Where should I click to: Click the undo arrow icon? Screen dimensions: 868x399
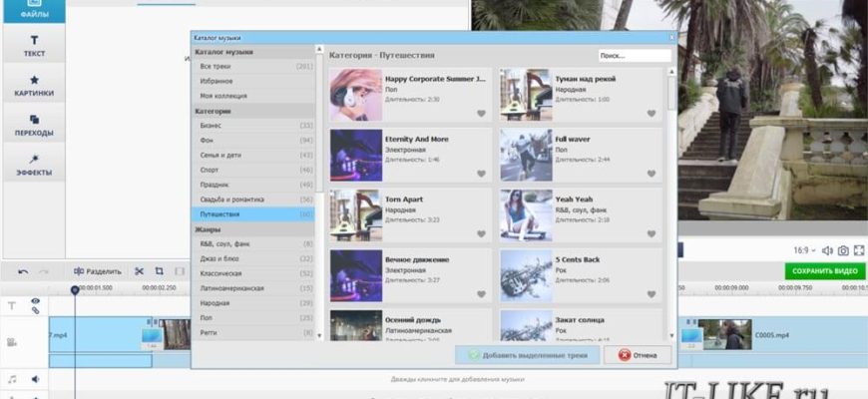pyautogui.click(x=22, y=271)
